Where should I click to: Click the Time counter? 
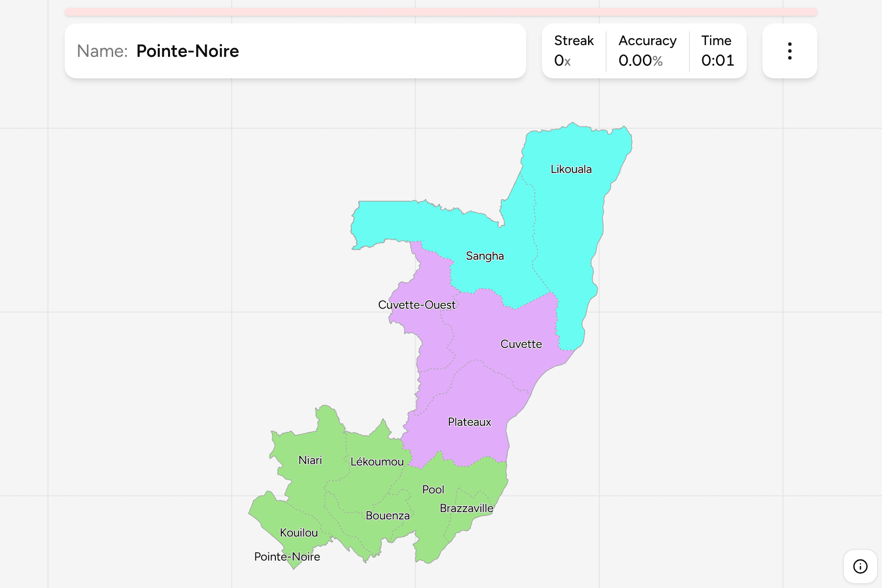[x=717, y=51]
